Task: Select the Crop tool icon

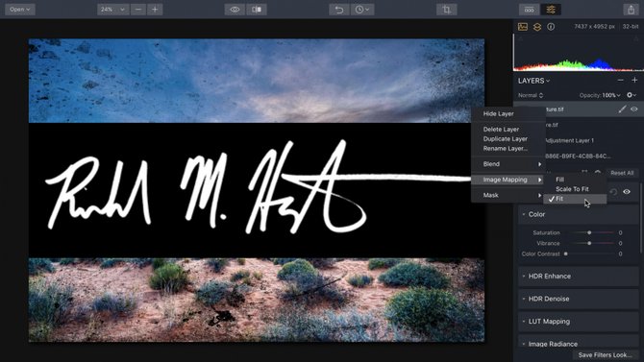Action: pyautogui.click(x=447, y=10)
